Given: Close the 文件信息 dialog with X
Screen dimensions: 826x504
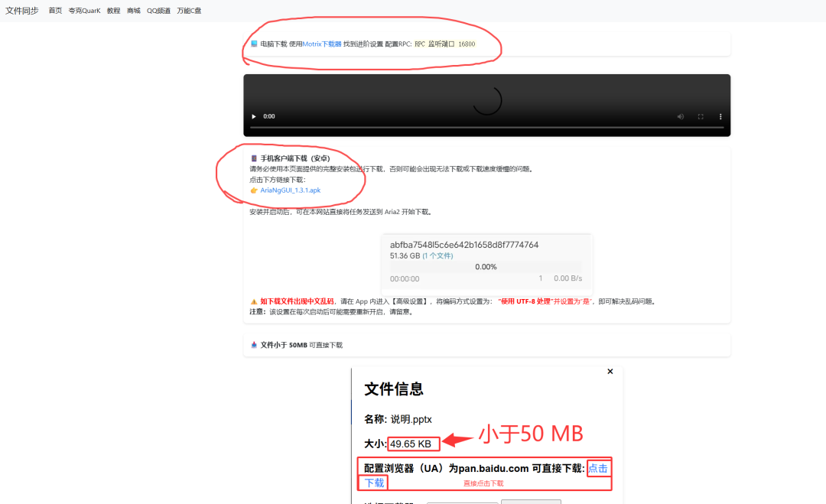Looking at the screenshot, I should coord(610,372).
